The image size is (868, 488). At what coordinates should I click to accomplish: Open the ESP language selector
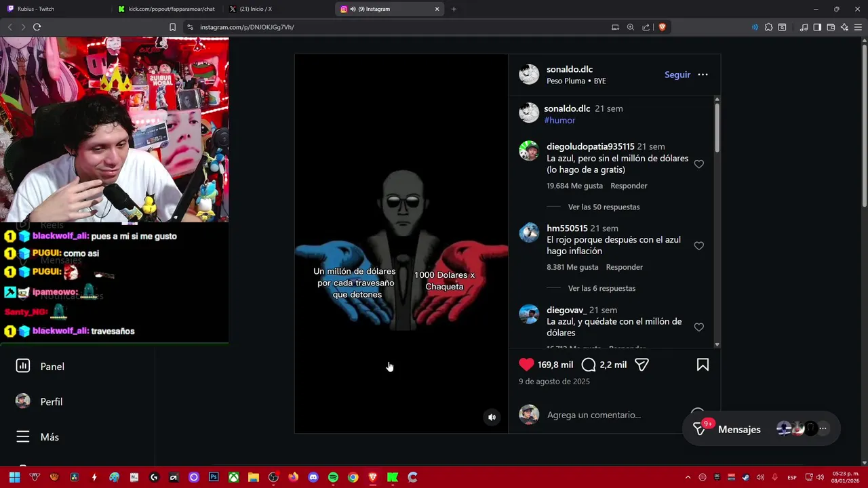pos(792,477)
